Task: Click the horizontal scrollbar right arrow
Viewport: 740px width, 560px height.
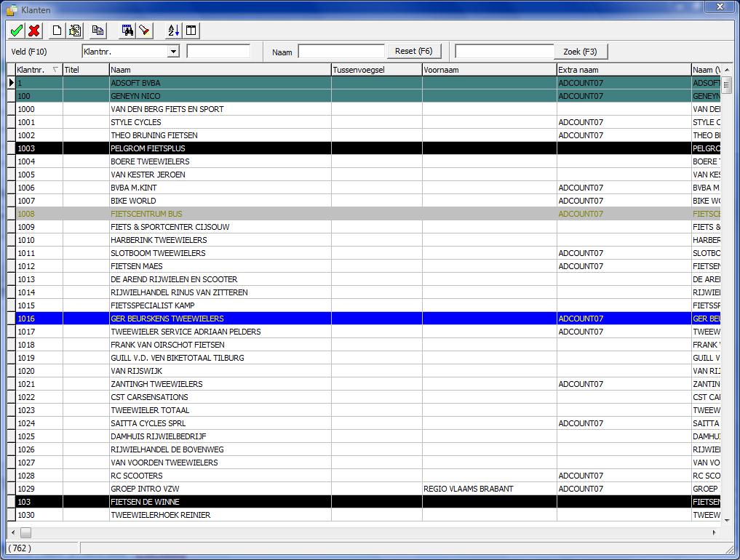Action: pos(714,532)
